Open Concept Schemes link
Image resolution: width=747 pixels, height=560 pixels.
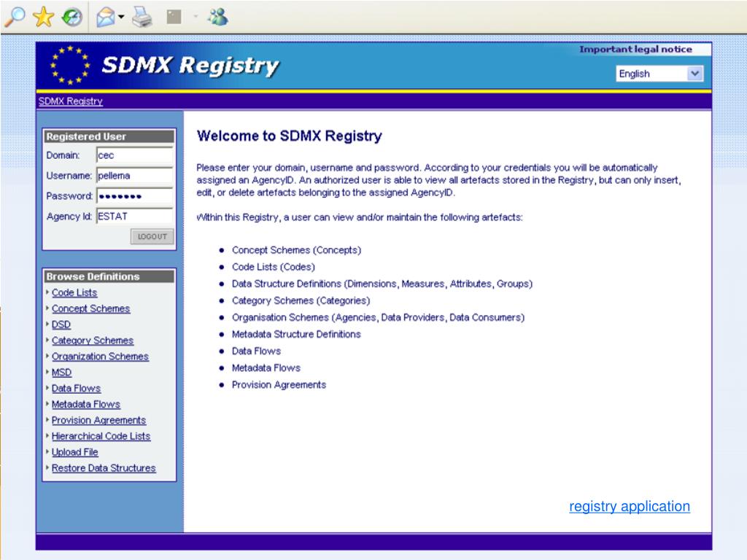point(90,308)
